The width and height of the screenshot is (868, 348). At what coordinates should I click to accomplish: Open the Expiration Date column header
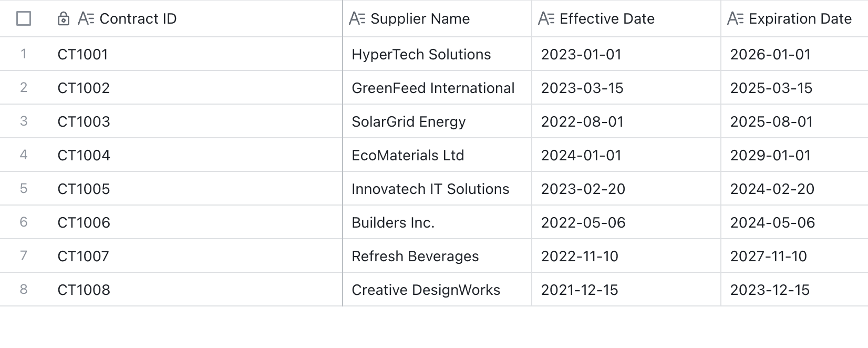coord(794,19)
